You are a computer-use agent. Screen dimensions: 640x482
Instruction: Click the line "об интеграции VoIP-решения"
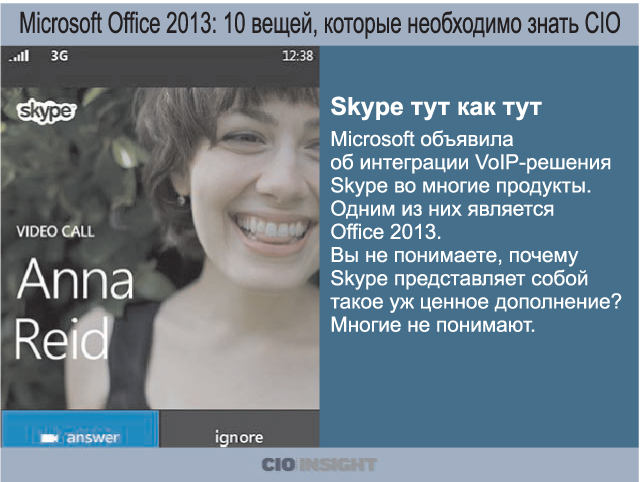point(471,163)
